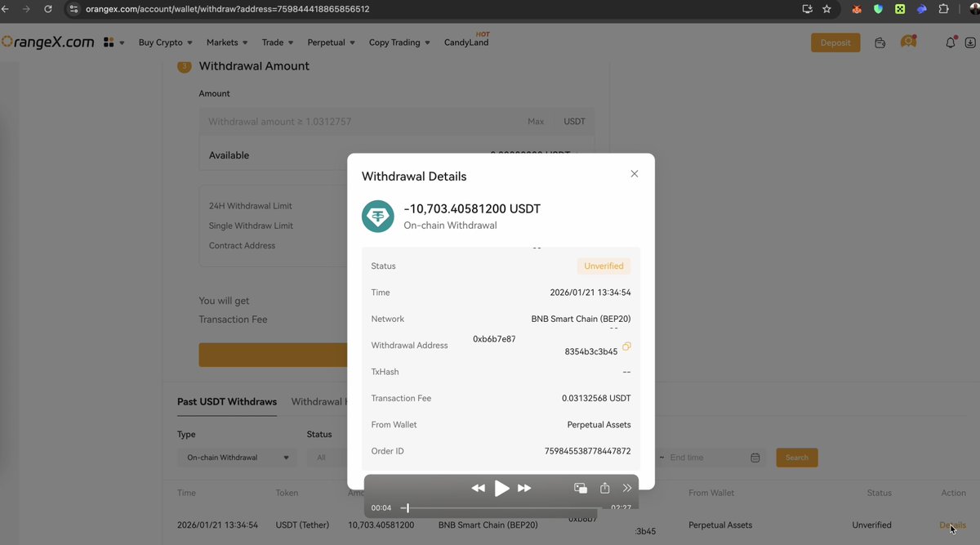Click Contract Address label on the page
The height and width of the screenshot is (545, 980).
pyautogui.click(x=242, y=246)
